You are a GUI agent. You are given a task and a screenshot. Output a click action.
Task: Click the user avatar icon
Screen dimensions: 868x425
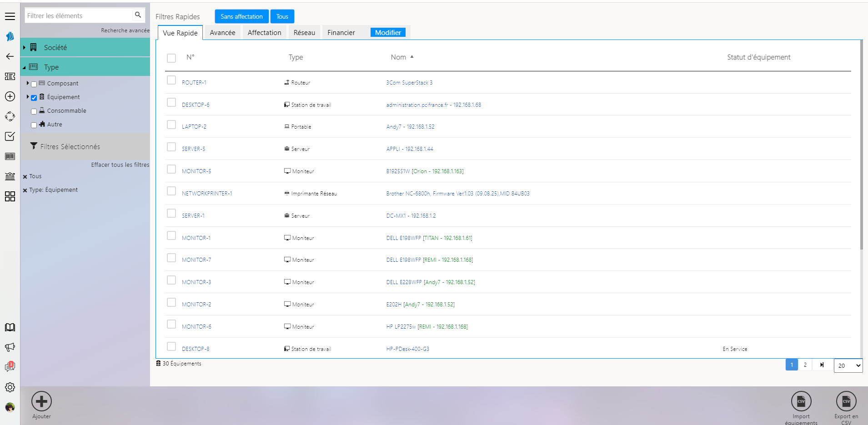coord(10,407)
